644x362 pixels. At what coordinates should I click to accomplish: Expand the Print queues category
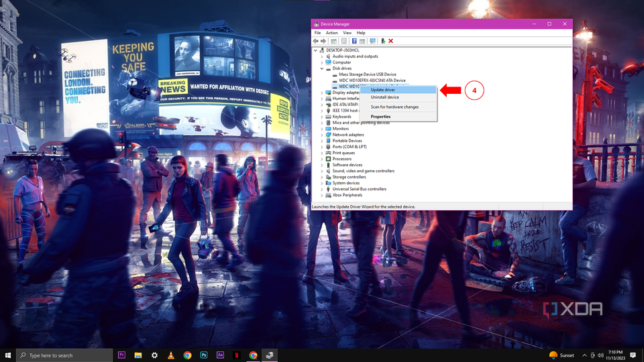coord(322,153)
